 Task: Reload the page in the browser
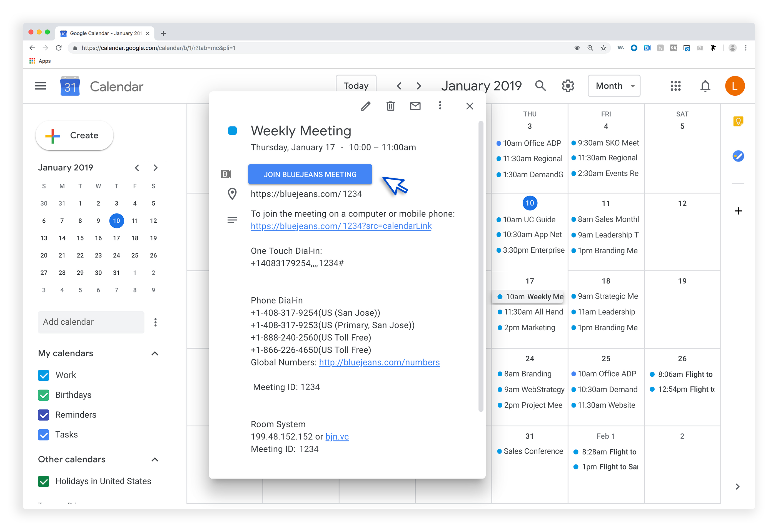coord(59,48)
